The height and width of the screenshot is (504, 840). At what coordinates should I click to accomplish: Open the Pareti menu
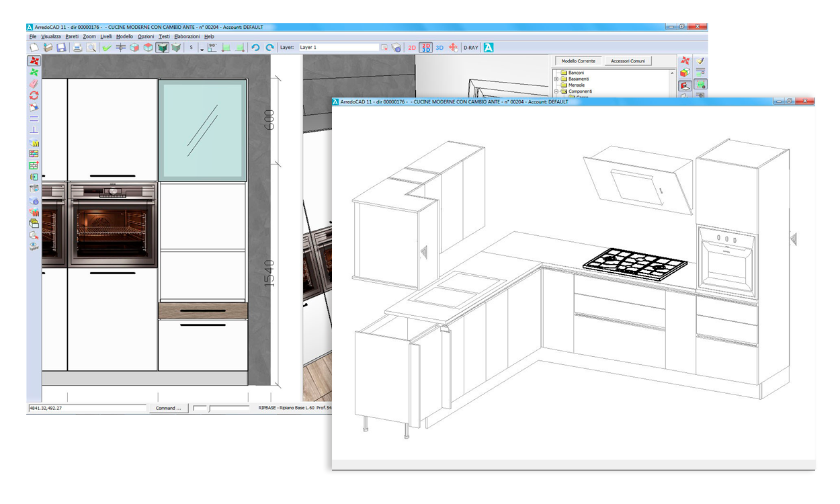[x=72, y=36]
